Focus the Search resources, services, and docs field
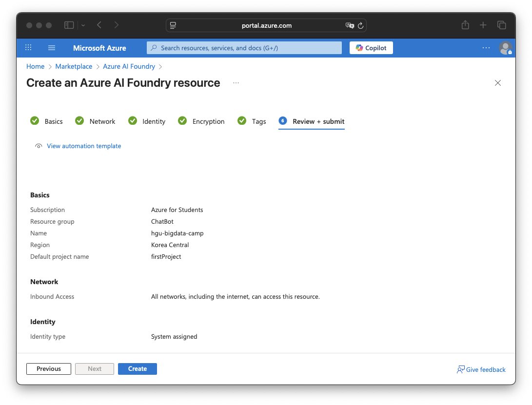Screen dimensions: 532x405 click(x=244, y=48)
